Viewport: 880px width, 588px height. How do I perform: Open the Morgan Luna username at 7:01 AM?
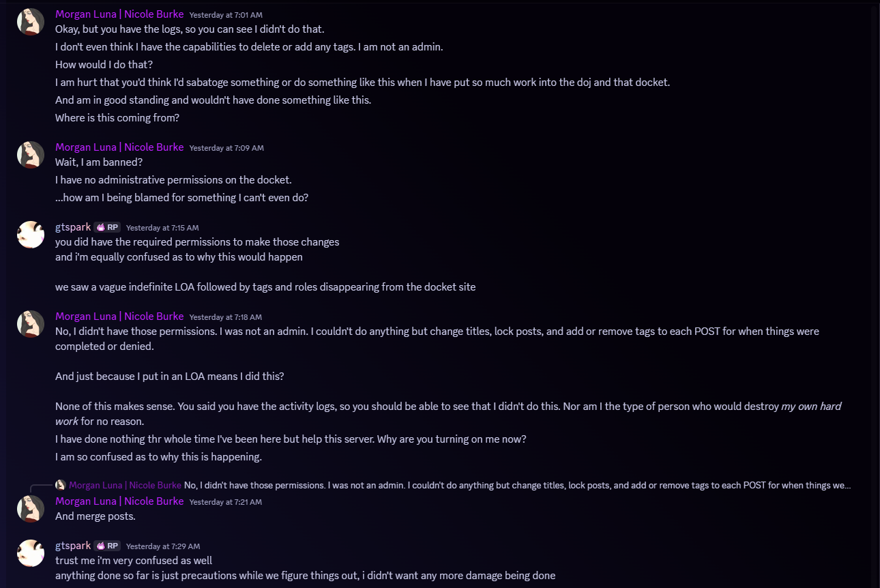[x=119, y=14]
